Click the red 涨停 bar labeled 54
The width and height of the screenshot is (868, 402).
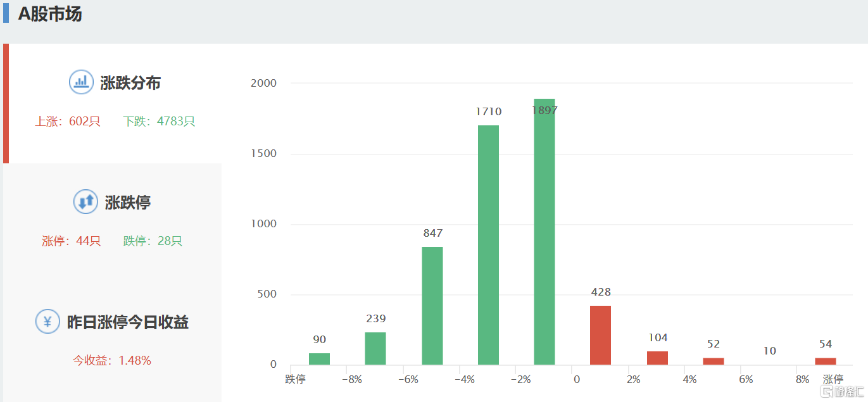point(826,361)
